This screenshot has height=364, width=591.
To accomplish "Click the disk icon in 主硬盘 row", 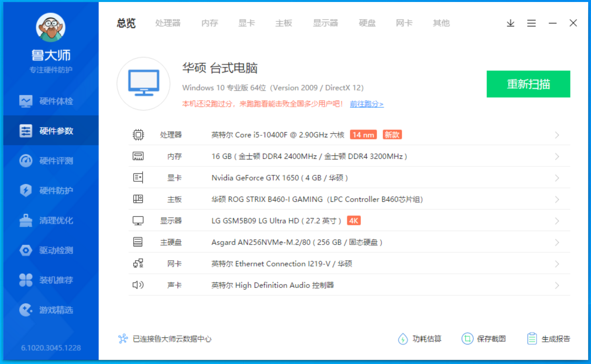I will point(138,242).
